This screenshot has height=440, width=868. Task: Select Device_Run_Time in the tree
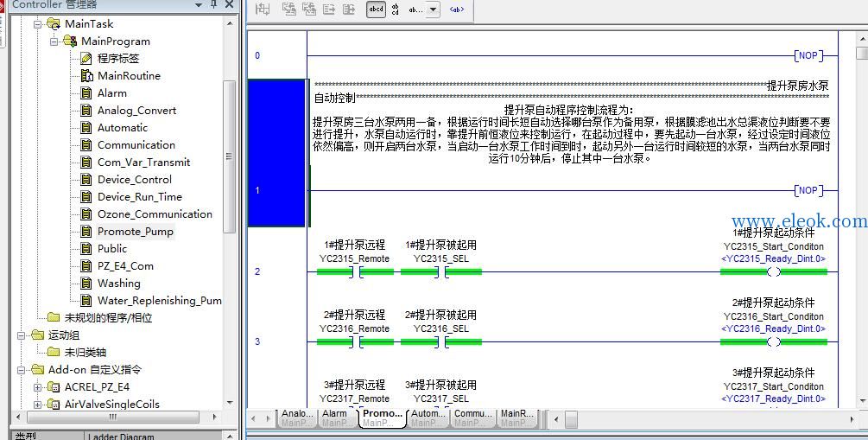point(140,197)
